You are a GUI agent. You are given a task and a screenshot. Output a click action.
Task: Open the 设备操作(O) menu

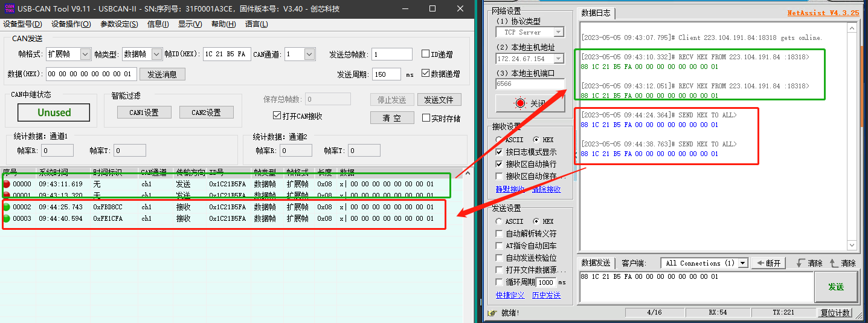pos(71,24)
